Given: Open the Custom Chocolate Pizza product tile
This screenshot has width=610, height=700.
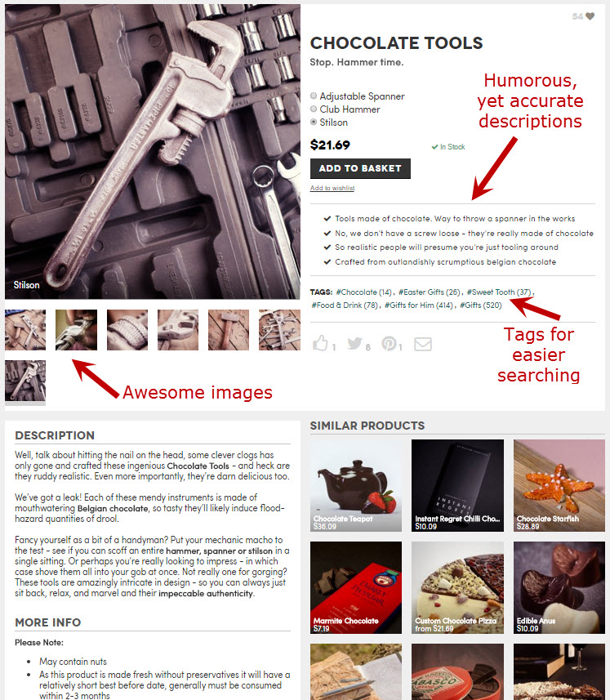Looking at the screenshot, I should [457, 587].
